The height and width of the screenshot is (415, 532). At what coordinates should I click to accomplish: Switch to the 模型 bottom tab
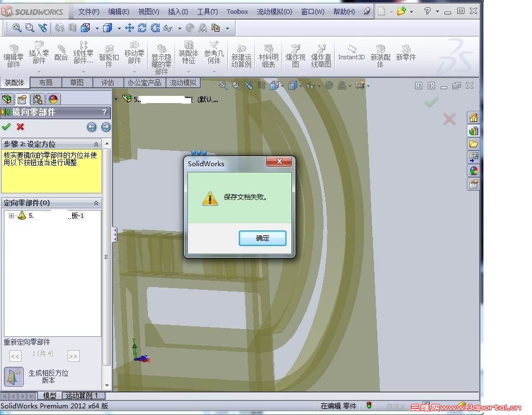(x=49, y=395)
